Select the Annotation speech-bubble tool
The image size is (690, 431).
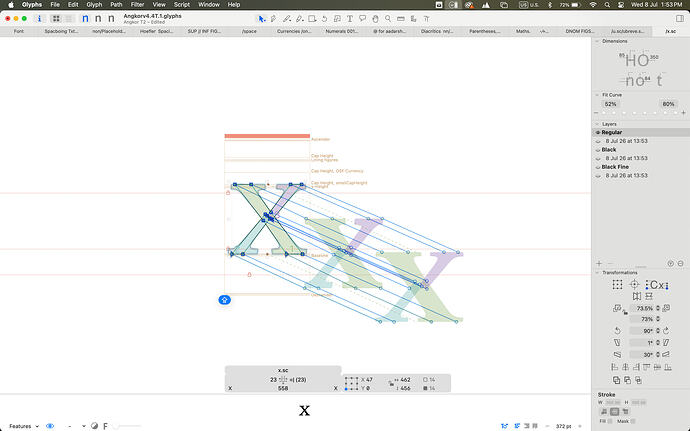[363, 19]
